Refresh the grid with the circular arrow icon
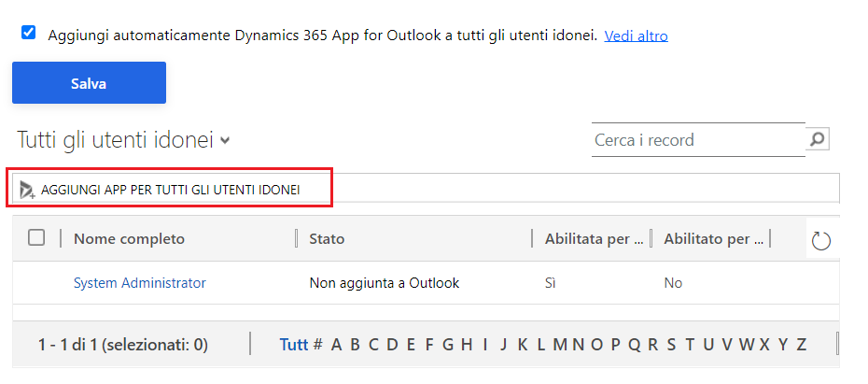This screenshot has width=868, height=384. 821,241
